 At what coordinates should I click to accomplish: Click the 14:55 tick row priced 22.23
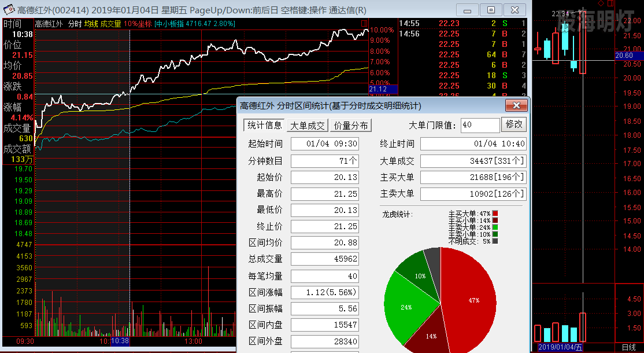(463, 23)
